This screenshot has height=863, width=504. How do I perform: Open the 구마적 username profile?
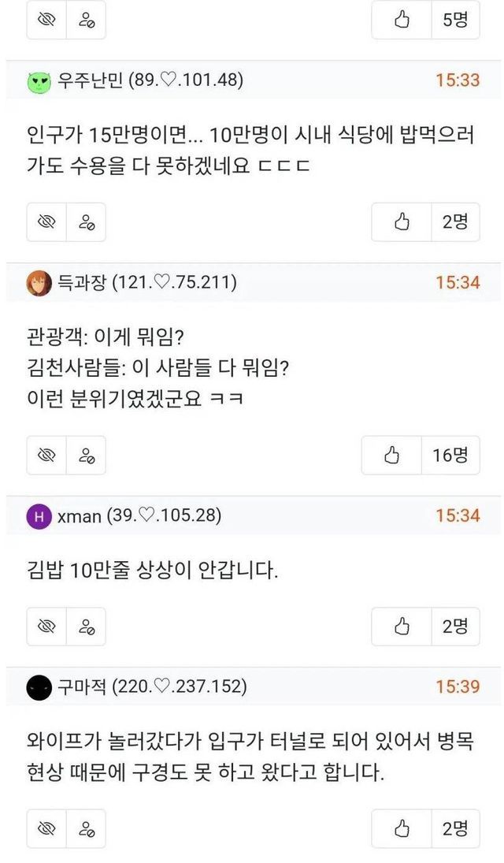[x=83, y=687]
